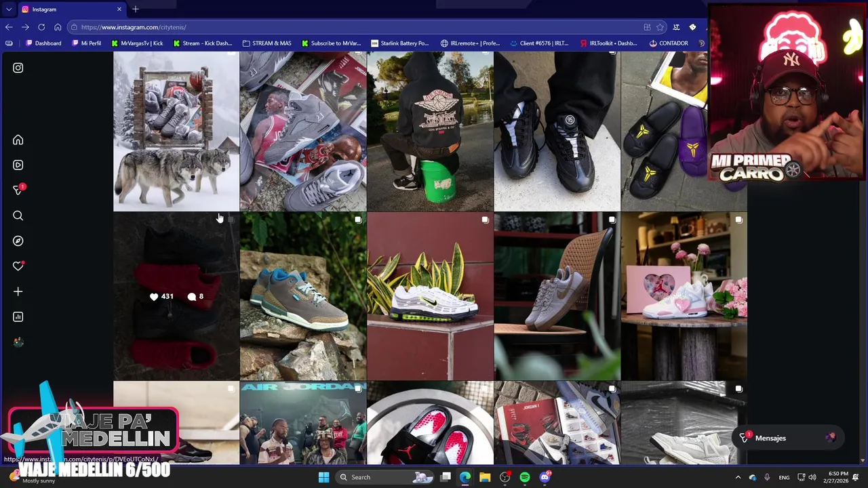Open Discord from the taskbar
Viewport: 868px width, 488px height.
[545, 477]
